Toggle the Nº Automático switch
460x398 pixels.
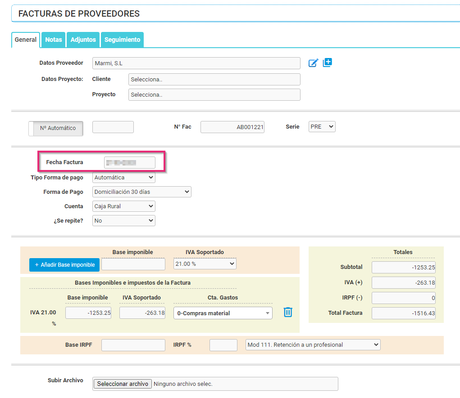56,128
